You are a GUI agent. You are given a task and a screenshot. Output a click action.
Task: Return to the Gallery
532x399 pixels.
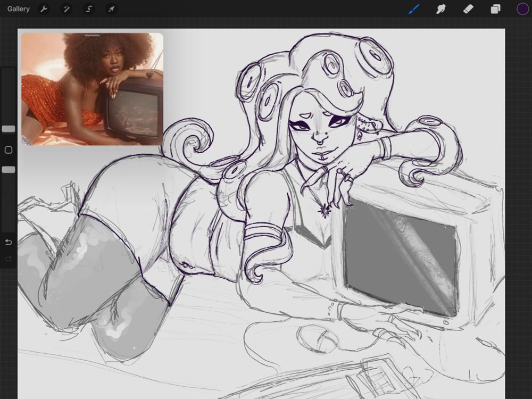(x=18, y=9)
